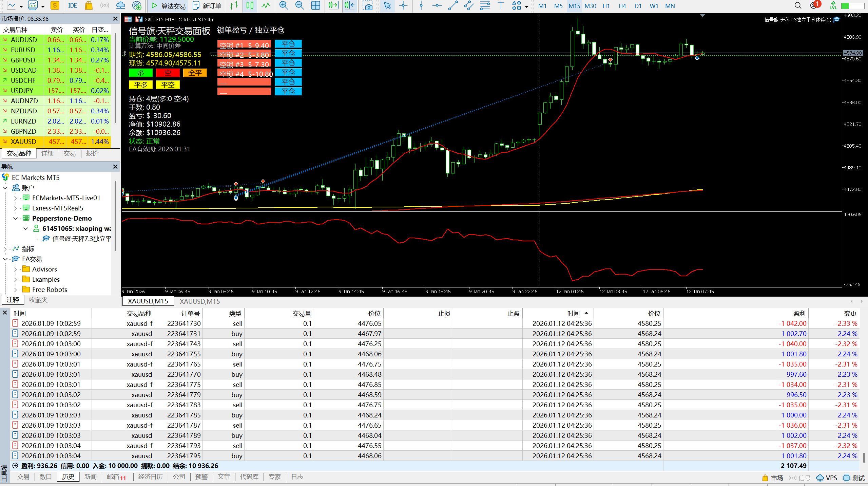This screenshot has width=868, height=486.
Task: Click the green 多 buy swatch
Action: [x=140, y=73]
